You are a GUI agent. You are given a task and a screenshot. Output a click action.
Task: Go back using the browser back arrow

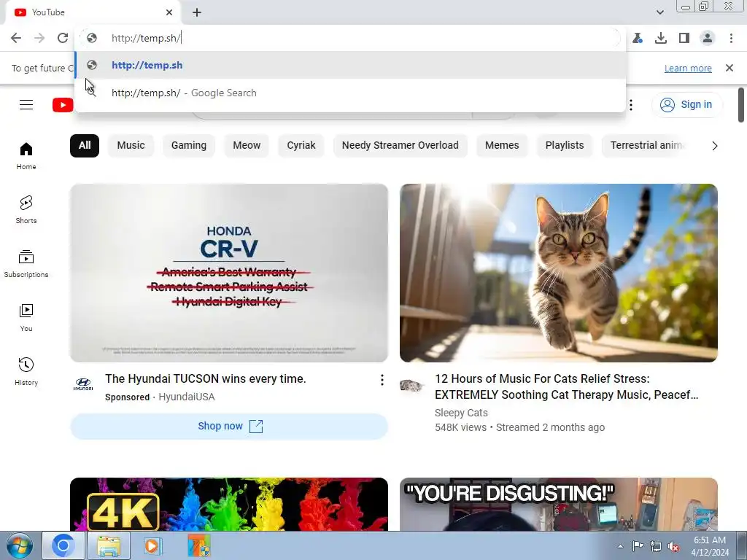point(16,38)
